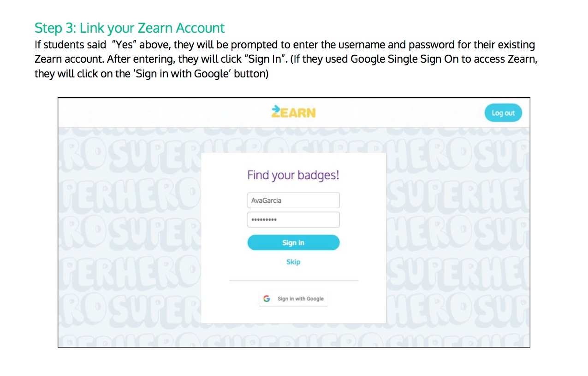
Task: Focus the AvaGarcia username field
Action: pyautogui.click(x=293, y=200)
